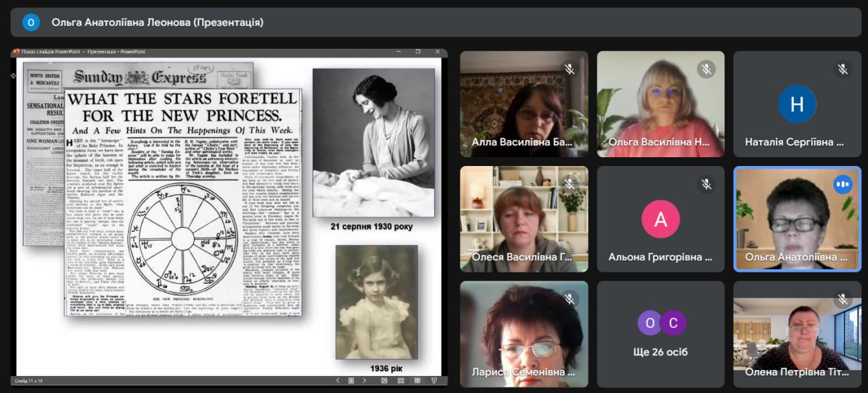The image size is (868, 393).
Task: Click the muted mic icon on Олена Петрівна's tile
Action: coord(843,299)
